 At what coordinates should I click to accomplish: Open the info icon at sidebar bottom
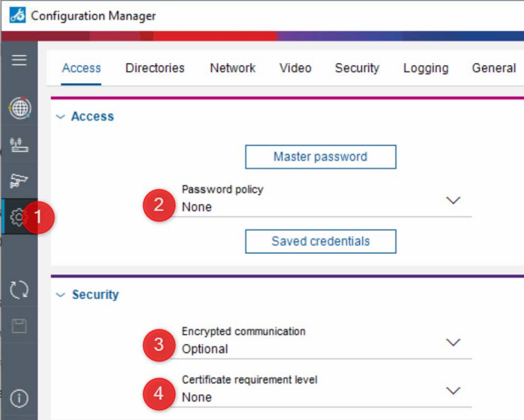tap(19, 398)
